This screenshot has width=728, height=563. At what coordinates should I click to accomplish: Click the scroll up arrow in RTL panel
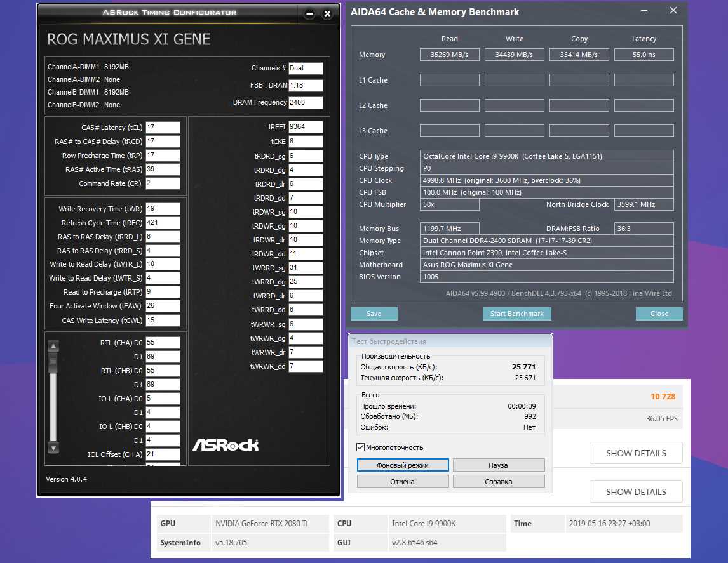(53, 347)
